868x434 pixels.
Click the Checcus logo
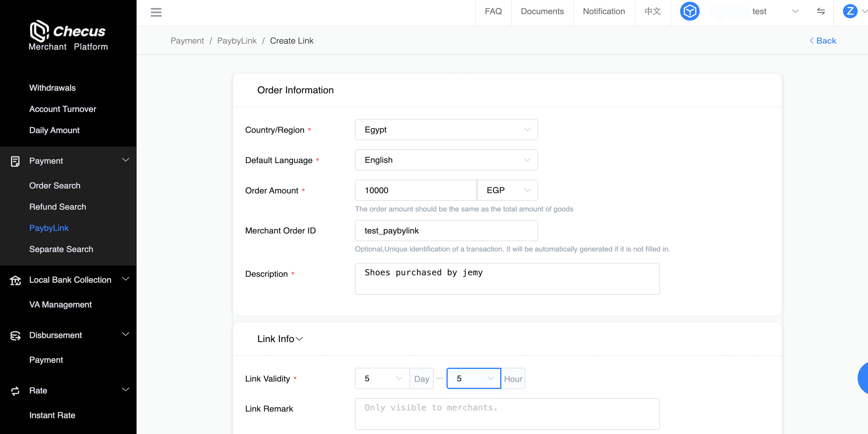point(68,35)
